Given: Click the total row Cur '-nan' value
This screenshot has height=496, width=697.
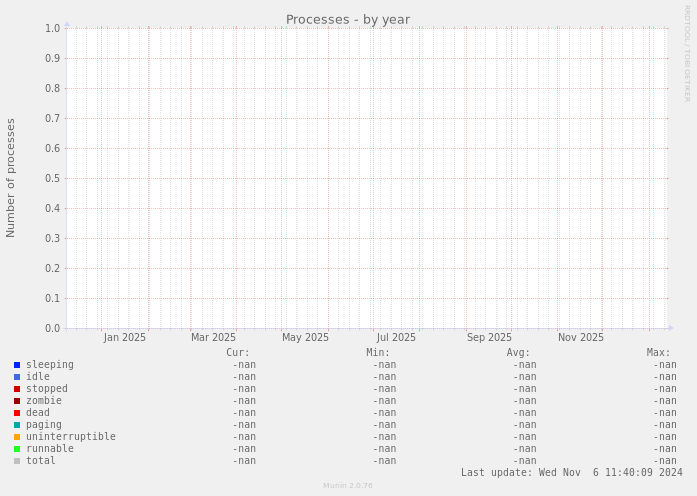Looking at the screenshot, I should 244,461.
